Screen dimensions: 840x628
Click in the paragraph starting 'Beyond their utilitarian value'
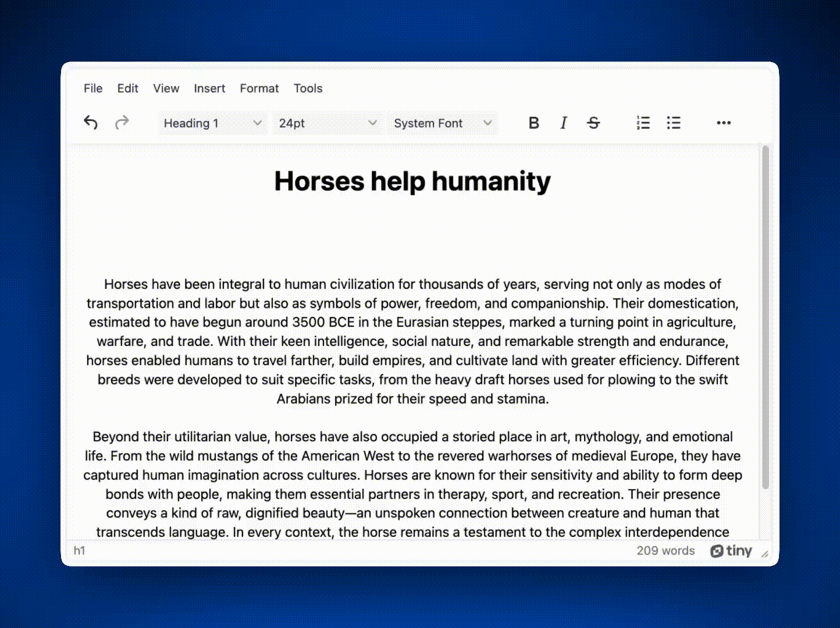click(x=412, y=484)
